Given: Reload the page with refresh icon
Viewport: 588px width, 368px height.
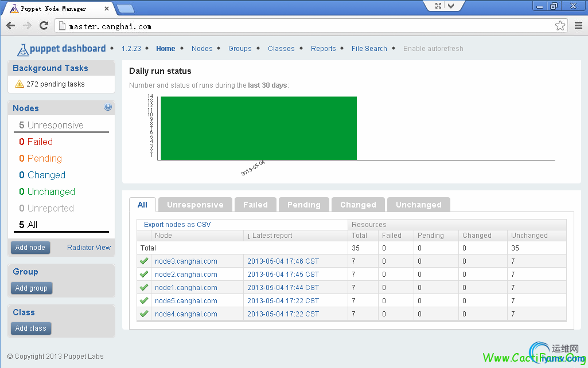Looking at the screenshot, I should click(x=44, y=25).
